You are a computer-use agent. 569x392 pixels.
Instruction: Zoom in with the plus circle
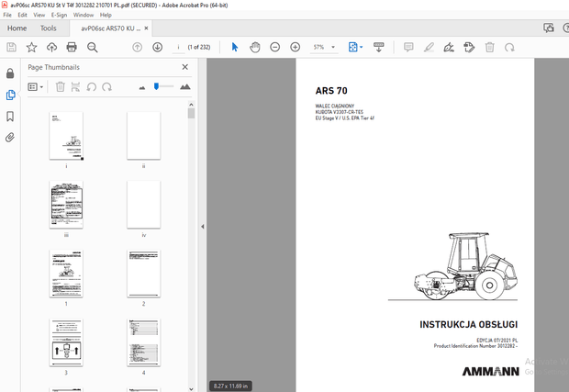296,47
